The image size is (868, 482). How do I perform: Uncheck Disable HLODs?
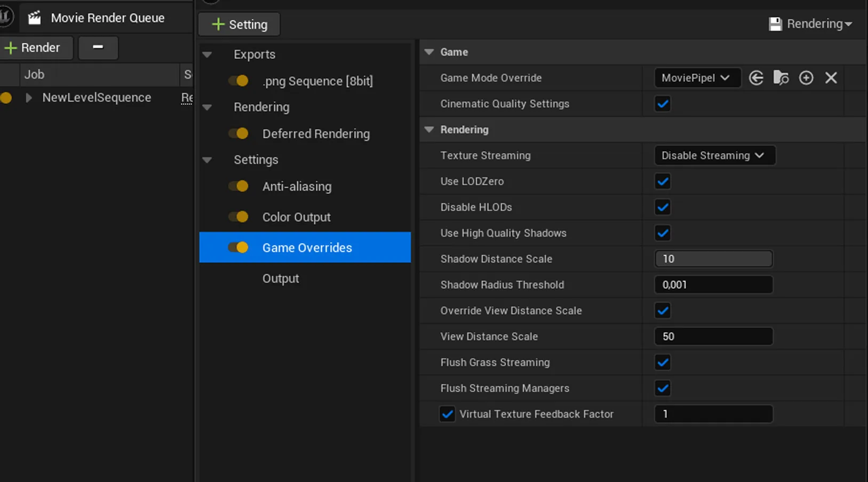pos(663,207)
